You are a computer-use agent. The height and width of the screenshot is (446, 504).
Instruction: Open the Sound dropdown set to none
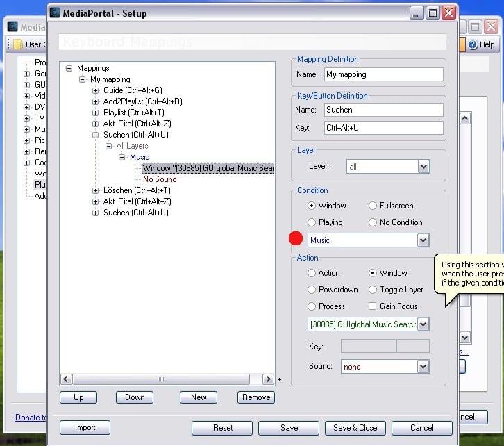click(423, 367)
